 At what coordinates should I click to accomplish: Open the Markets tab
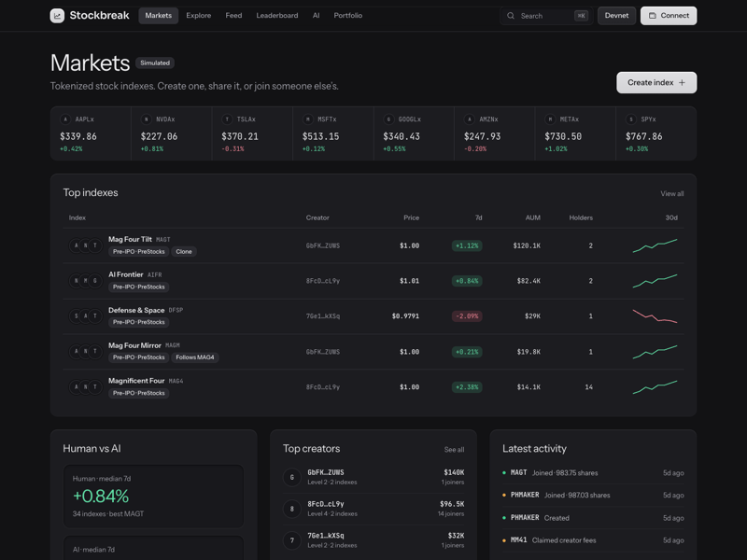(x=158, y=16)
